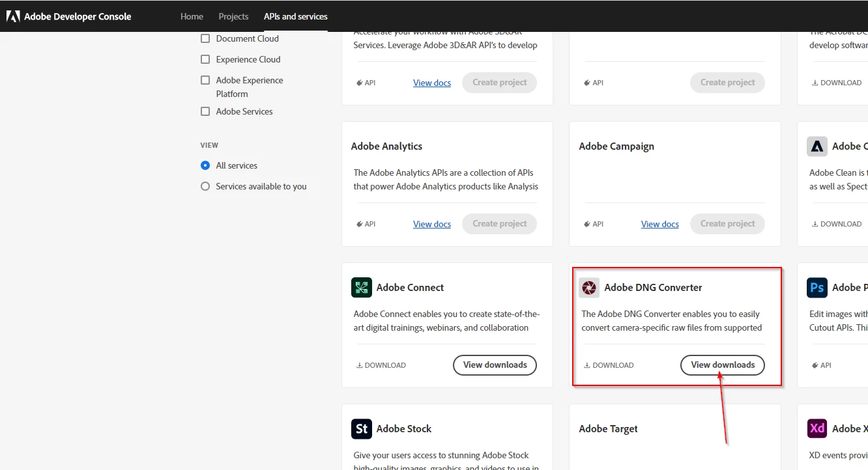
Task: Click View downloads for Adobe DNG Converter
Action: (x=723, y=365)
